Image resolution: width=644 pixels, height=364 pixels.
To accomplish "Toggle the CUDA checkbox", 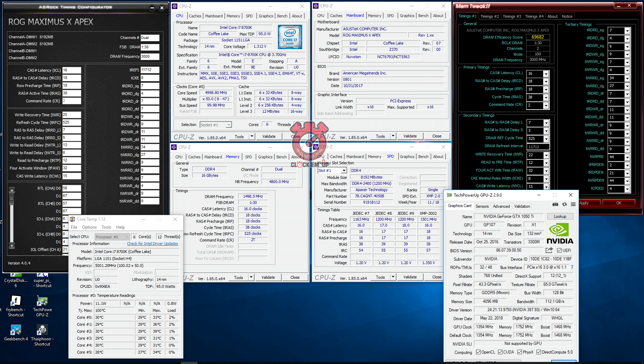I will (x=500, y=352).
